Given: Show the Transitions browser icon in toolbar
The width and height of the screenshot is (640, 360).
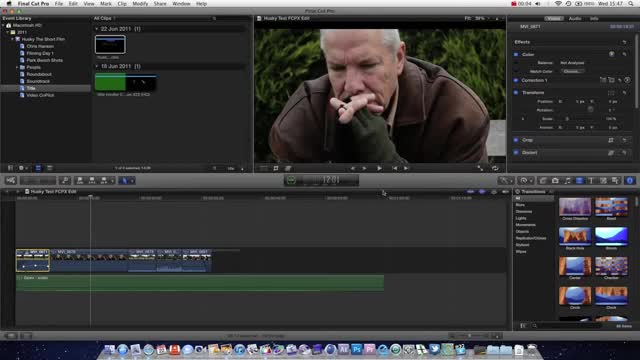Looking at the screenshot, I should pyautogui.click(x=579, y=180).
